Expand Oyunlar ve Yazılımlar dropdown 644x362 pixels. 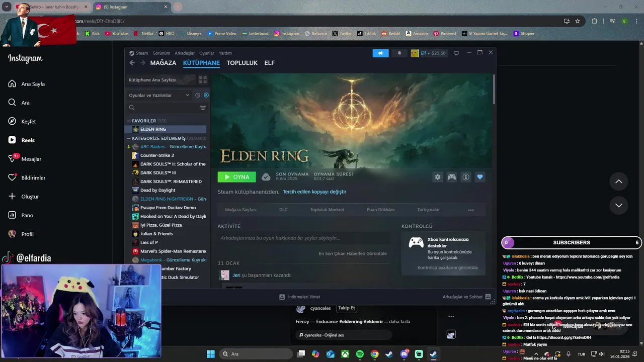(x=159, y=95)
